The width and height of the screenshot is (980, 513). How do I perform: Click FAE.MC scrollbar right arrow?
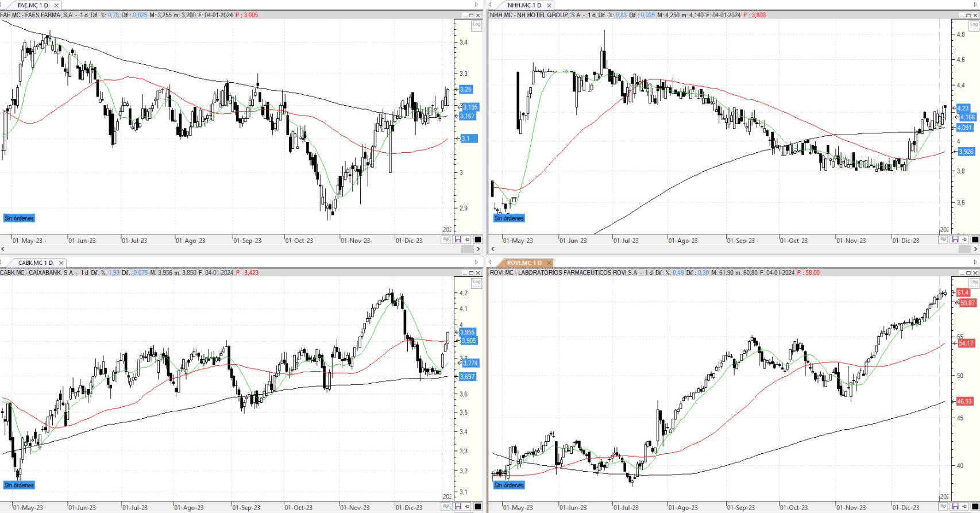(479, 249)
